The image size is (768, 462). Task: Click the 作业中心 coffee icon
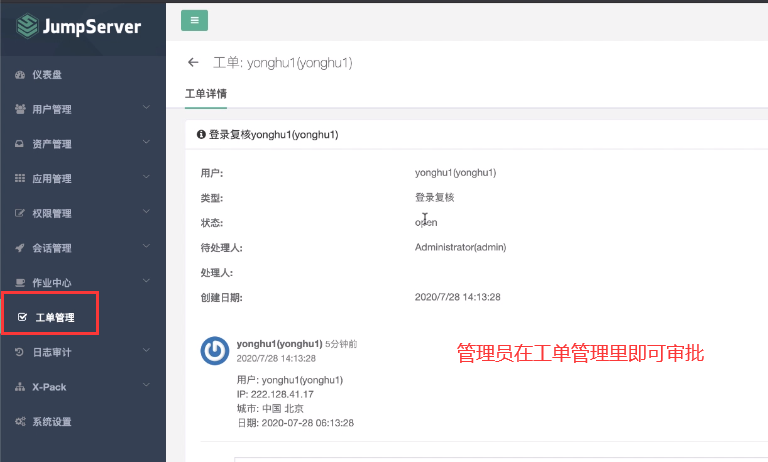coord(20,283)
